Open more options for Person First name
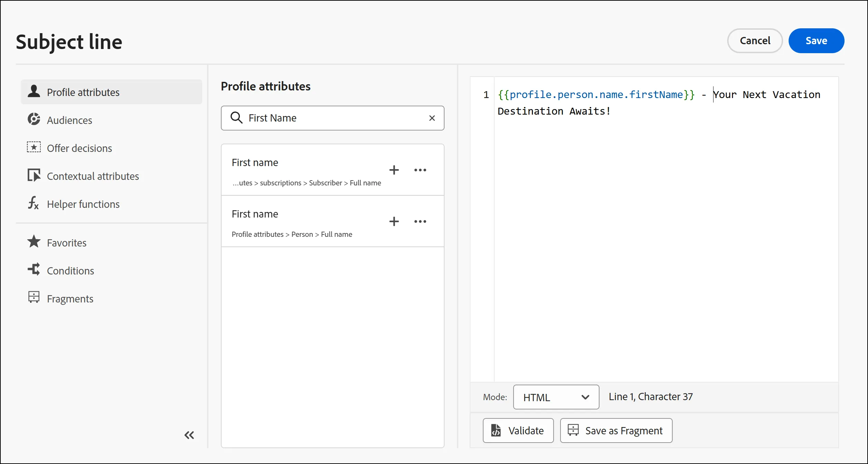Image resolution: width=868 pixels, height=464 pixels. click(x=420, y=221)
